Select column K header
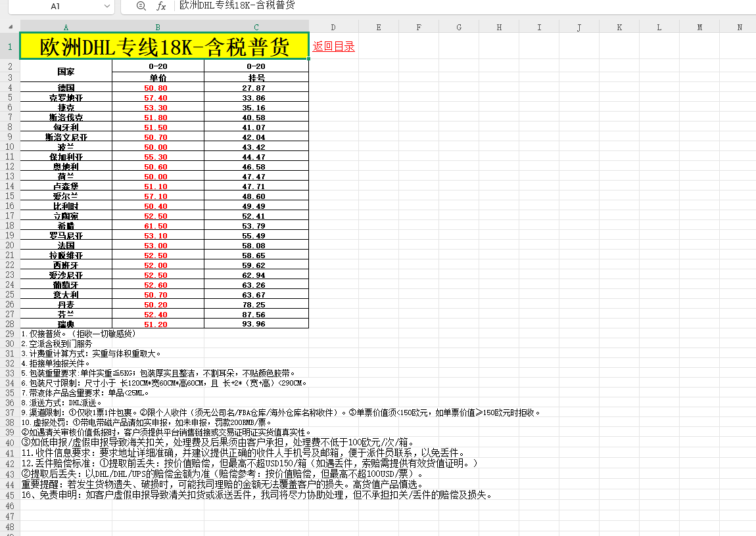Screen dimensions: 756x536 click(x=619, y=27)
